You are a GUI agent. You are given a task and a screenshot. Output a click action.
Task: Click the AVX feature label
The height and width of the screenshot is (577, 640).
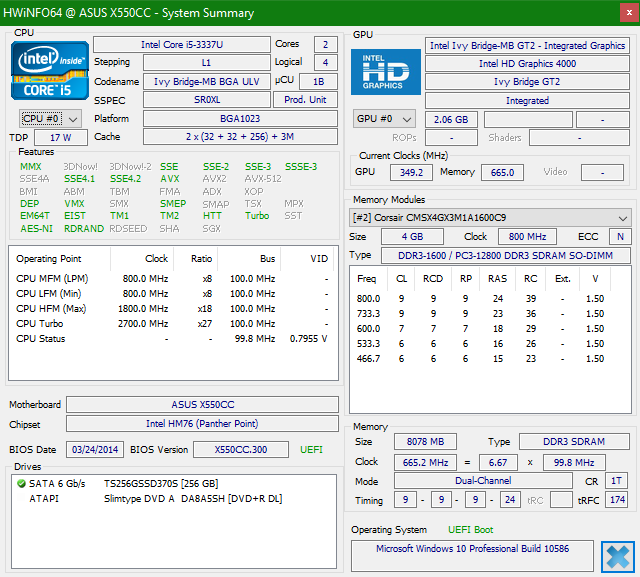pyautogui.click(x=170, y=179)
